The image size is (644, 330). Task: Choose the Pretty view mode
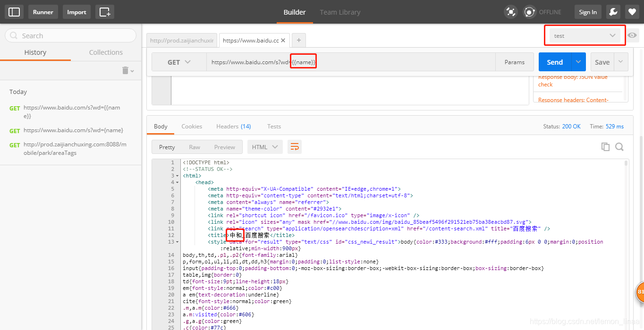(x=167, y=147)
